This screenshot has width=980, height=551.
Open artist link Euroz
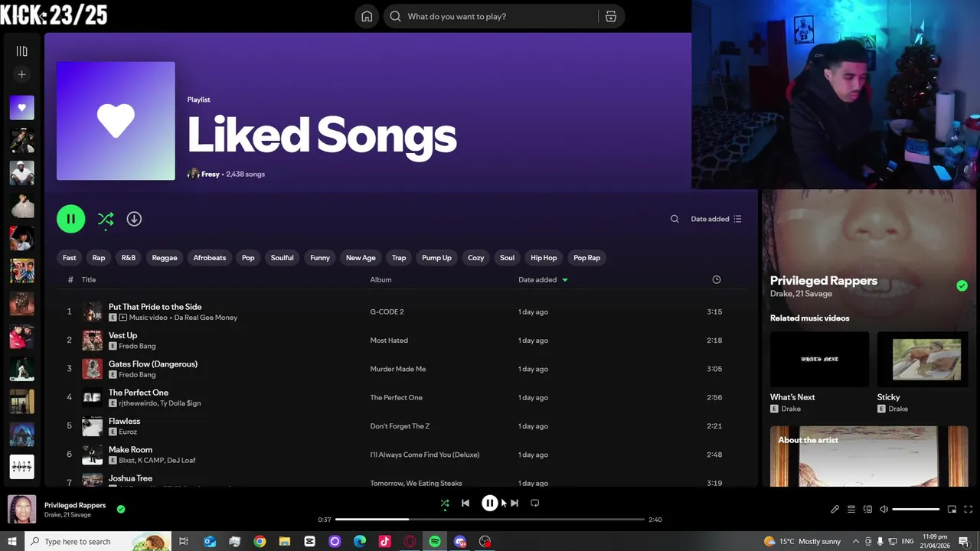click(x=128, y=432)
